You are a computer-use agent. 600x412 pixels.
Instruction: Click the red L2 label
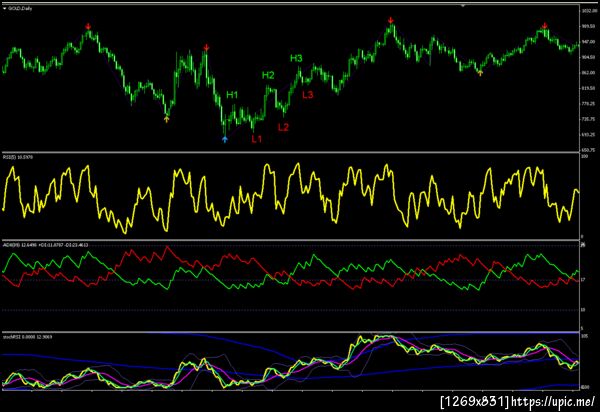(x=283, y=127)
